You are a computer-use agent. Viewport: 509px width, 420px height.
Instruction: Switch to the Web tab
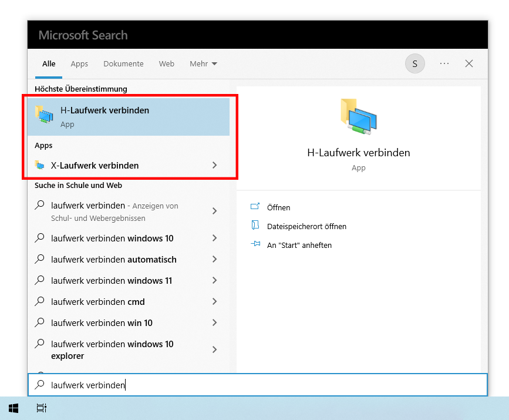pos(167,63)
